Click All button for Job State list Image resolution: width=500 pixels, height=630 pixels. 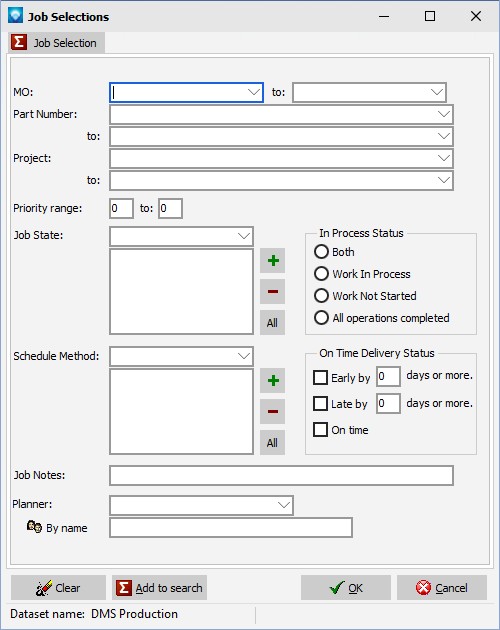click(x=273, y=323)
